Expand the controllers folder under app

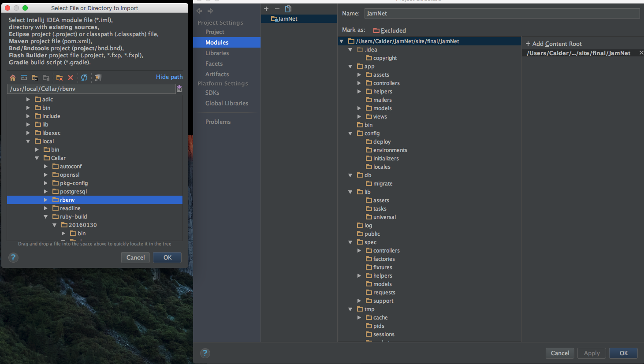(359, 83)
